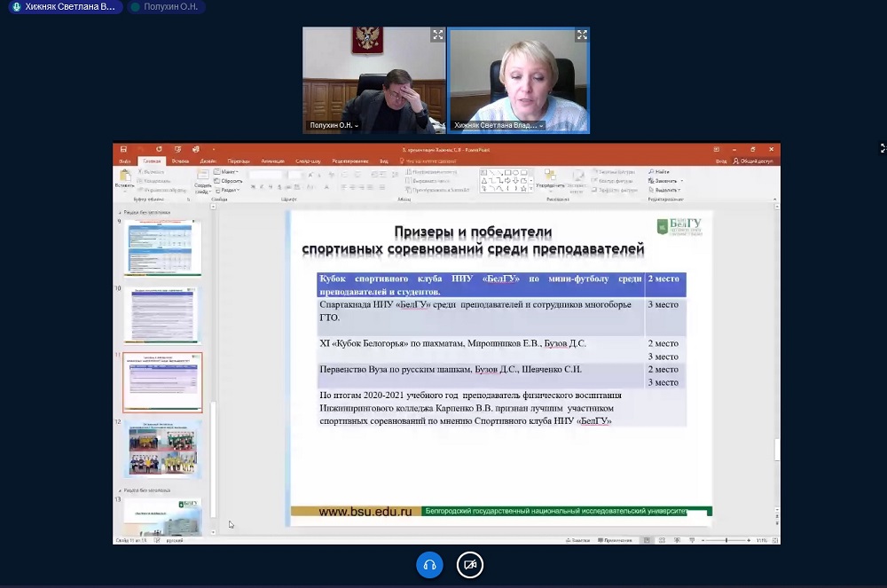Collapse the section above slide 13
The image size is (887, 588).
point(121,490)
